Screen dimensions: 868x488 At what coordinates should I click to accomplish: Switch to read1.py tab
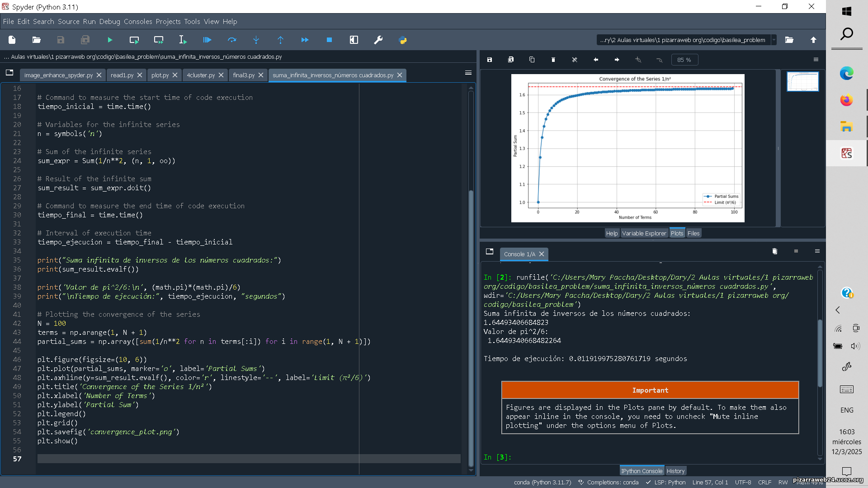[x=122, y=75]
